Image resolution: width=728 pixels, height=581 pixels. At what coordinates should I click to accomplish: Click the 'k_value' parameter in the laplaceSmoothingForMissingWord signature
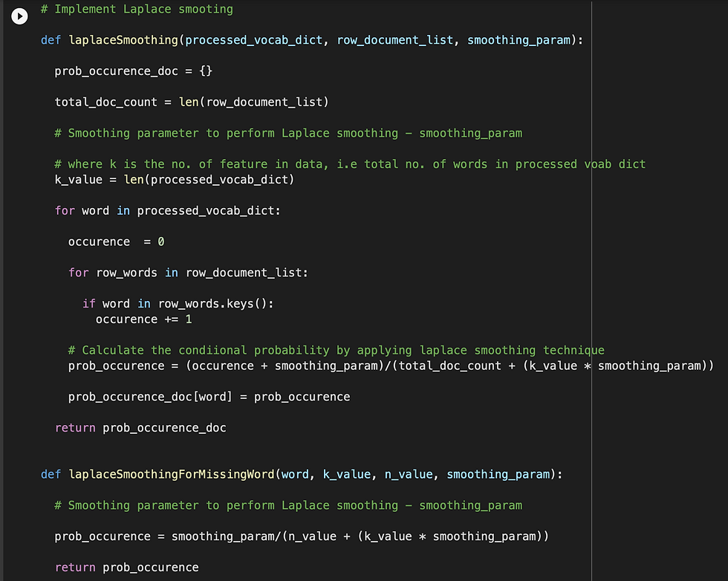[x=347, y=475]
